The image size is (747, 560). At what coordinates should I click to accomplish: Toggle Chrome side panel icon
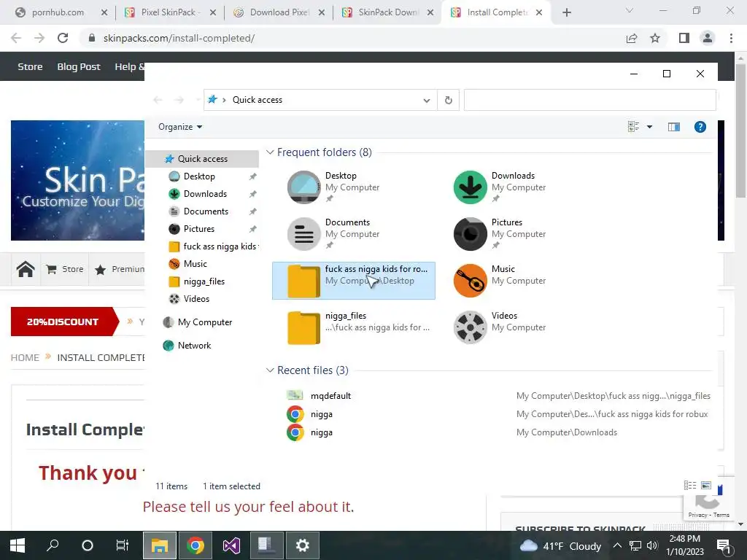point(684,38)
